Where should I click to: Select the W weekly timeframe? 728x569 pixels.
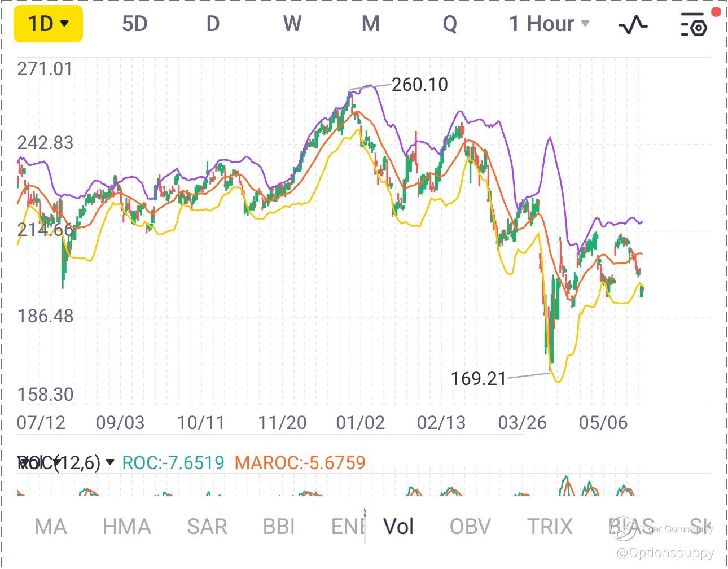click(292, 24)
